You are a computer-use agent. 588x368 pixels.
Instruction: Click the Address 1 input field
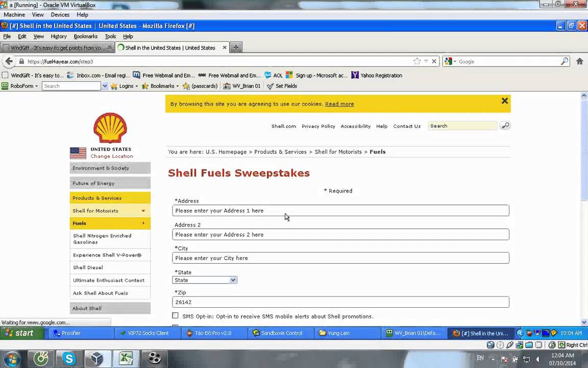coord(340,211)
